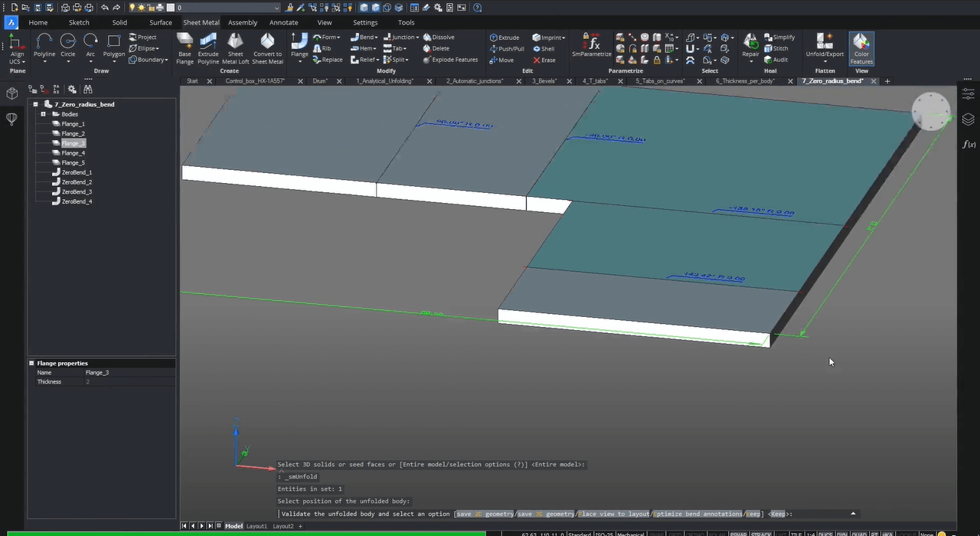This screenshot has width=980, height=536.
Task: Toggle RT in the status bar
Action: pyautogui.click(x=874, y=534)
